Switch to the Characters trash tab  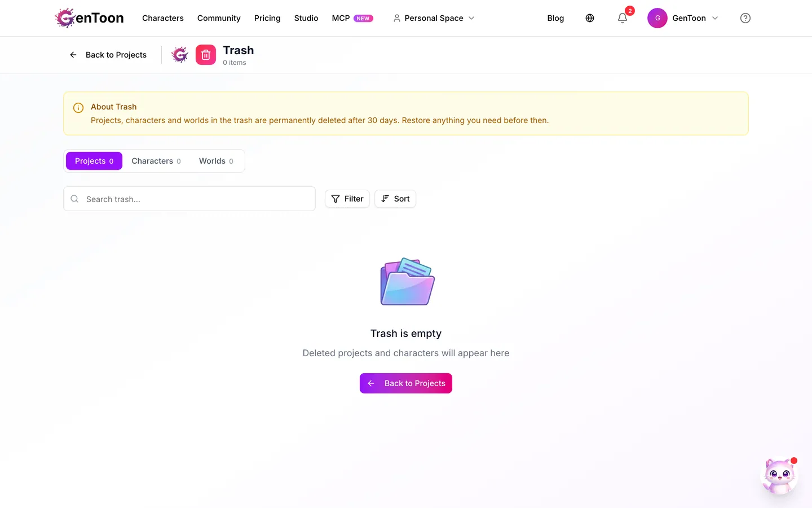156,161
